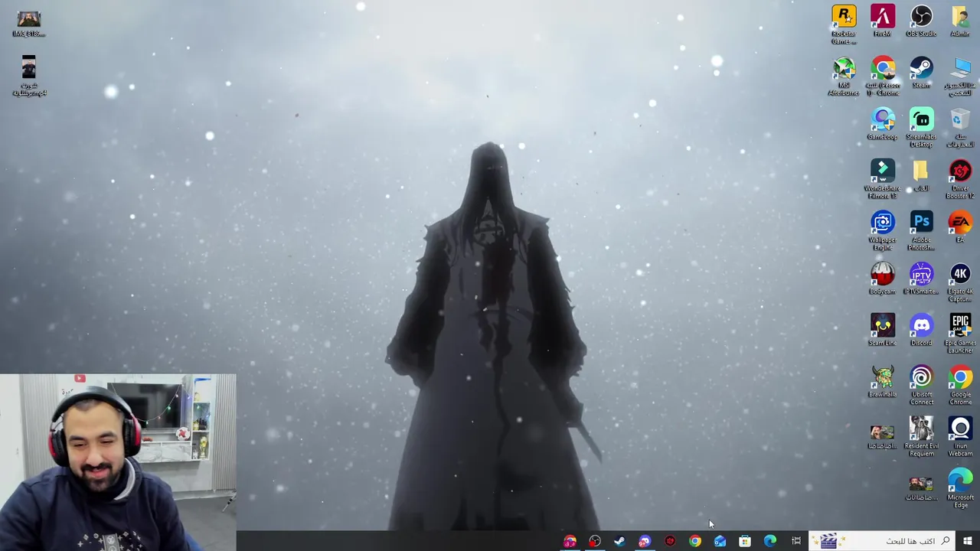Select the Steam desktop shortcut
This screenshot has width=980, height=551.
pyautogui.click(x=921, y=73)
